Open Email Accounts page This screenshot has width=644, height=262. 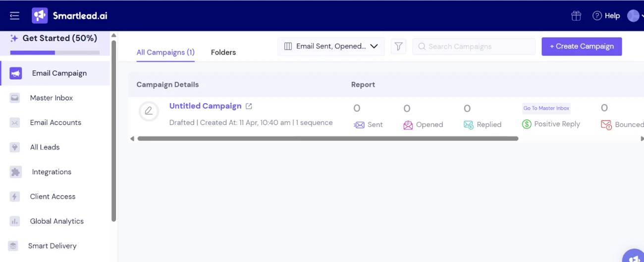click(55, 123)
